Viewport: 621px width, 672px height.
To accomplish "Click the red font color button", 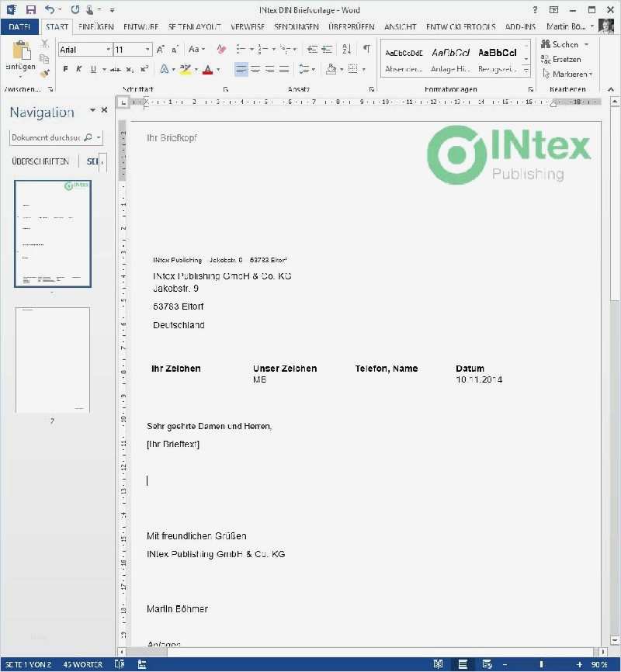I will [x=207, y=69].
